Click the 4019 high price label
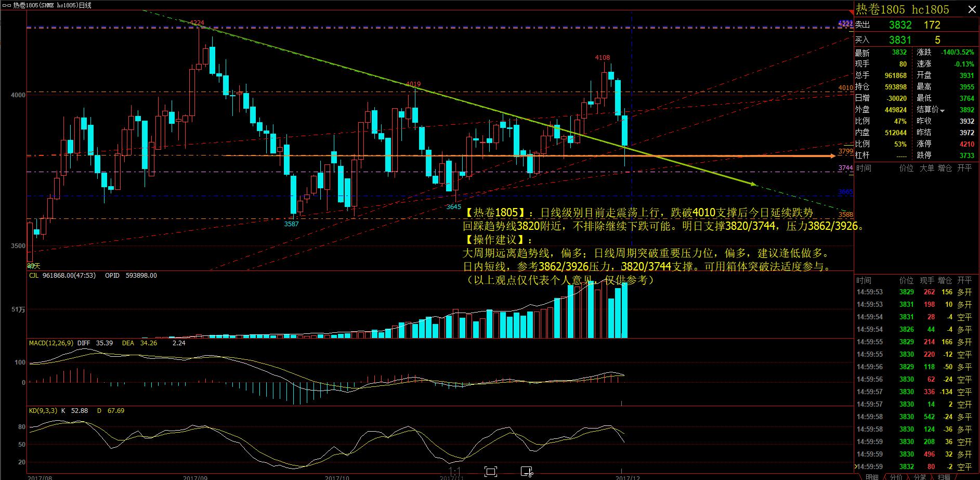The height and width of the screenshot is (480, 980). [413, 84]
